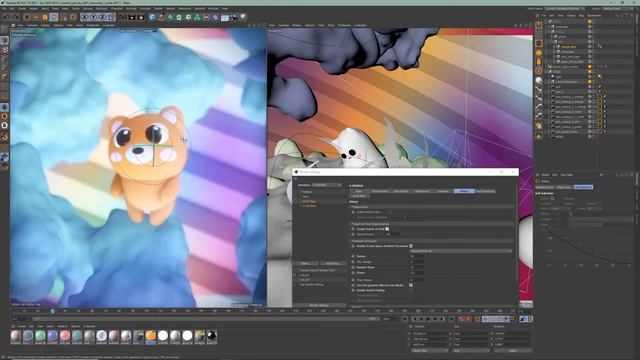
Task: Collapse Depth of Field section
Action: point(352,224)
